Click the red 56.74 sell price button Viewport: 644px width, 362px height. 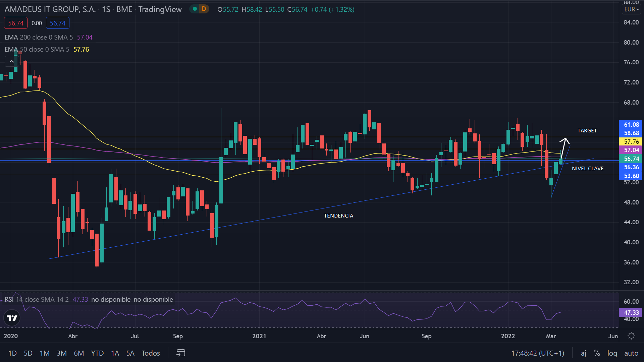coord(16,23)
